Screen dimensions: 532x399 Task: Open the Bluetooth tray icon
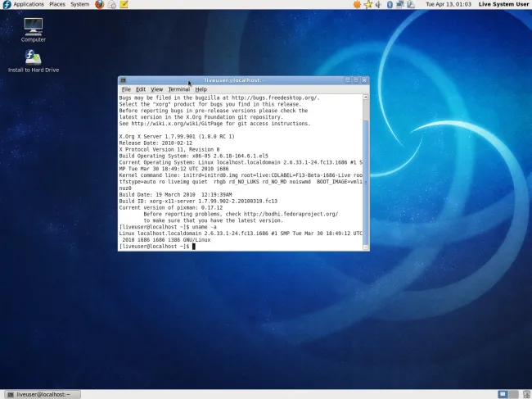pos(390,4)
